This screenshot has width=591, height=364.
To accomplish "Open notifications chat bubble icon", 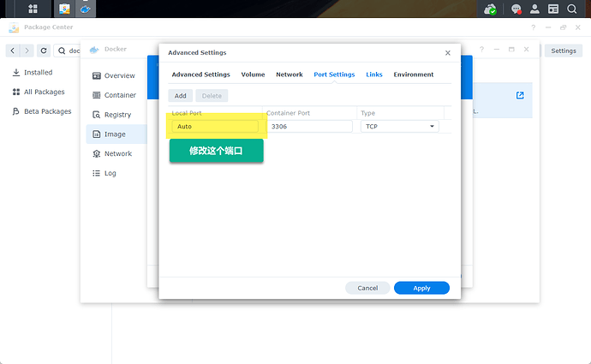I will click(x=516, y=9).
